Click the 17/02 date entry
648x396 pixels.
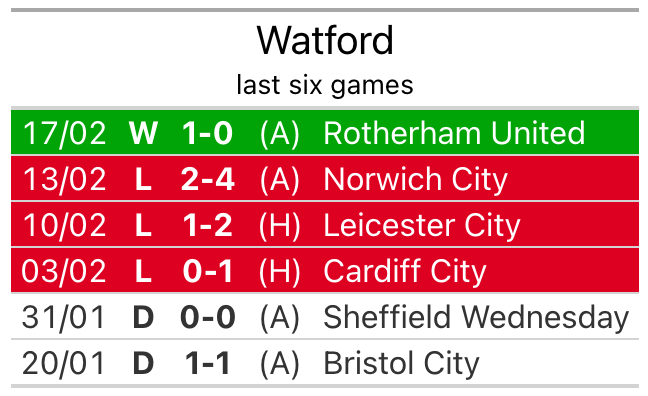click(64, 133)
